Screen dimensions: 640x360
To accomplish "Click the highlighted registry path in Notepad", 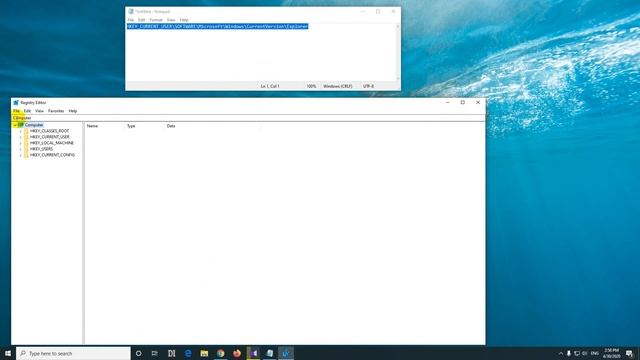I will [218, 27].
